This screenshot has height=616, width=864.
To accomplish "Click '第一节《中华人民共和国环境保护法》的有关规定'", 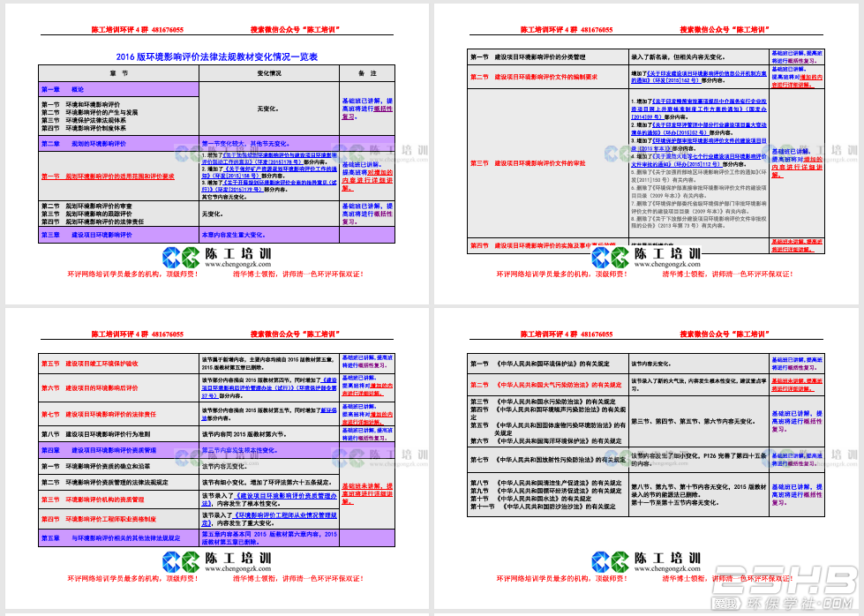I will pos(539,364).
